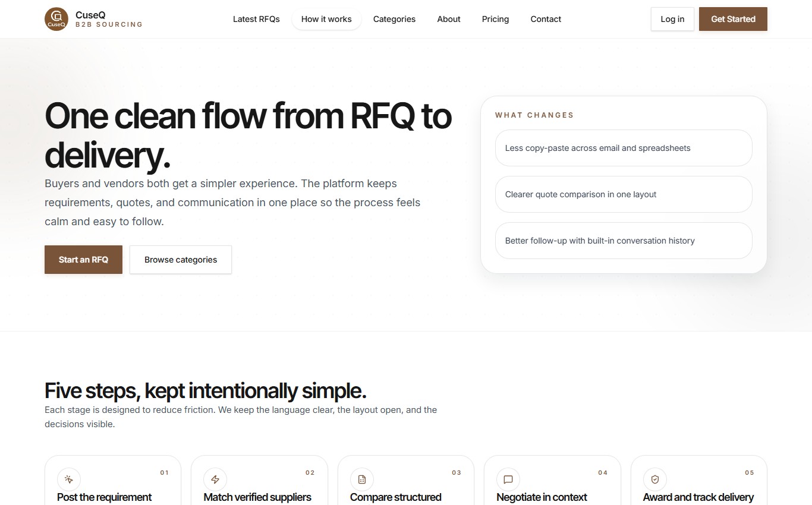
Task: Click the Browse categories button
Action: click(181, 260)
